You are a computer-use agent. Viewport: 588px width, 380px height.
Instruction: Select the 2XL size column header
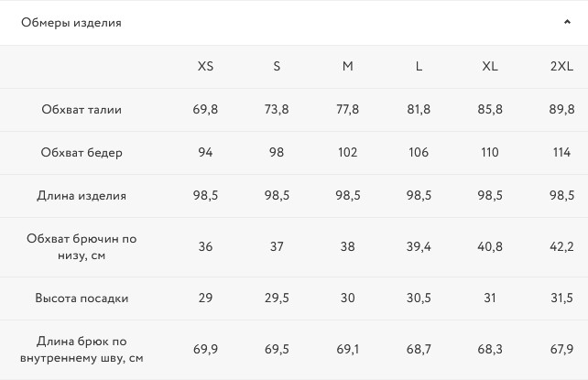coord(561,66)
